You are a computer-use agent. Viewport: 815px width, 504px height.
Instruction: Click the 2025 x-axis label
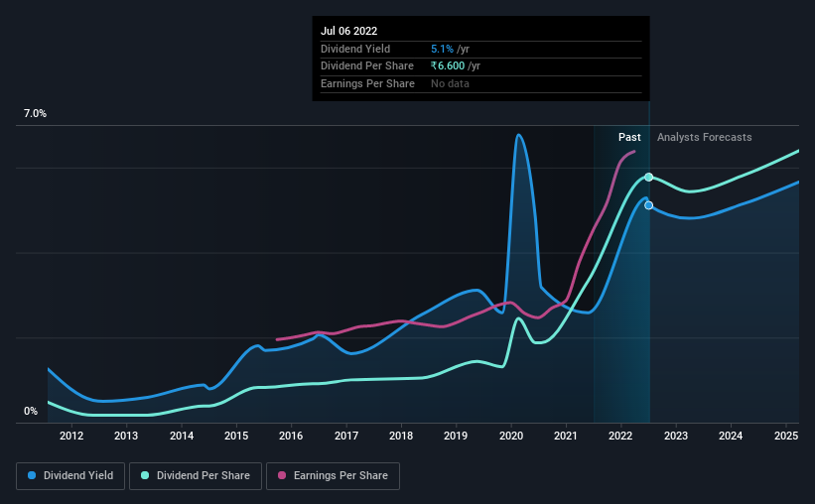[786, 436]
